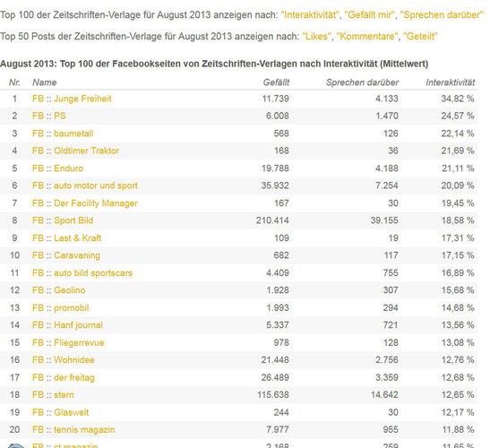This screenshot has width=490, height=448.
Task: Open the "Gefällt mir" ranking link
Action: coord(369,15)
